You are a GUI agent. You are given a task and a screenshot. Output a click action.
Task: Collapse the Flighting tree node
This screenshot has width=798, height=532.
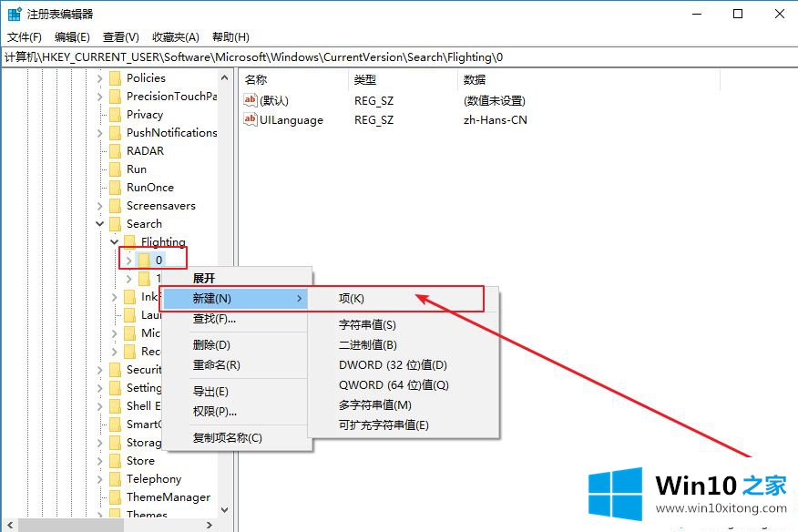click(114, 242)
